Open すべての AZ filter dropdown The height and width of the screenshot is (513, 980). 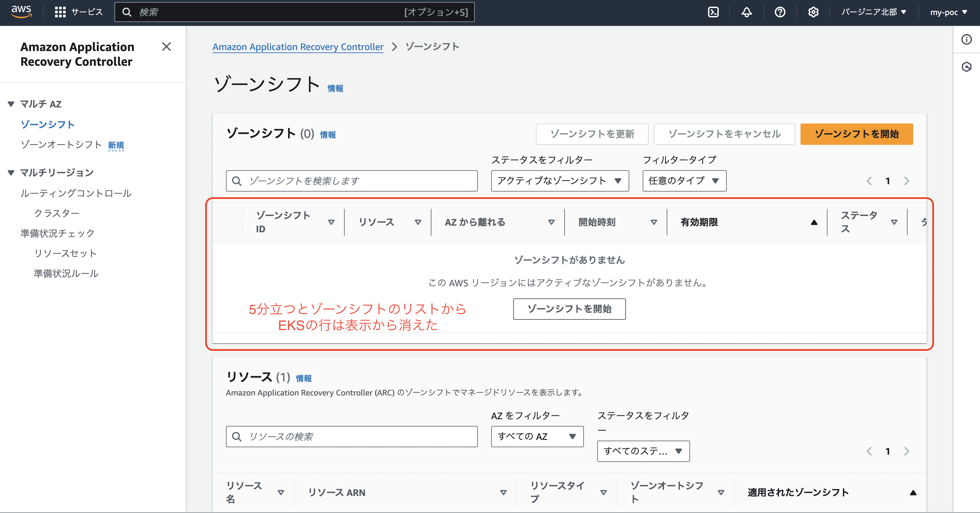537,437
